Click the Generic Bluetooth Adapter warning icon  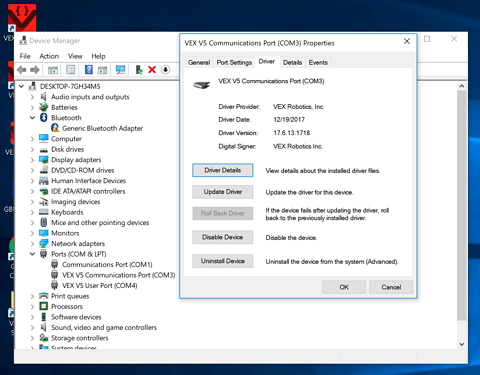coord(55,128)
